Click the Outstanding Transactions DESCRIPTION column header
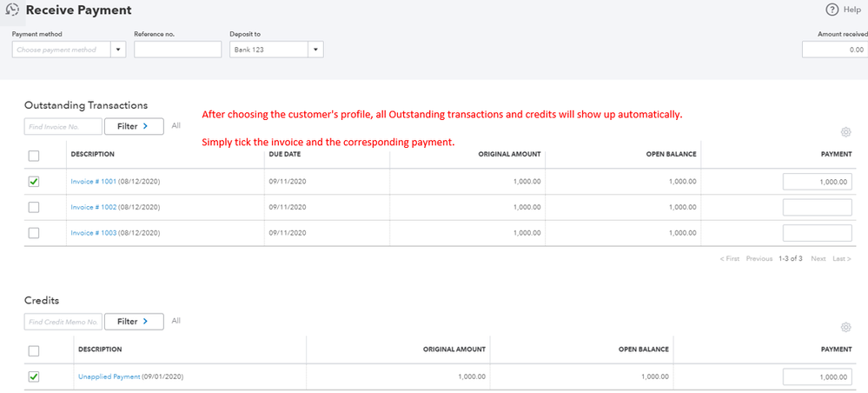Image resolution: width=868 pixels, height=393 pixels. click(92, 154)
